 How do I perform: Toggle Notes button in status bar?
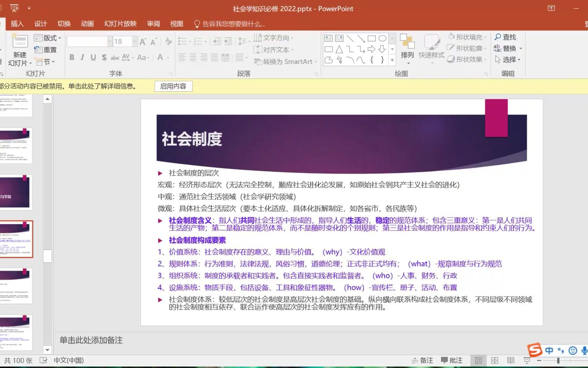[x=422, y=361]
